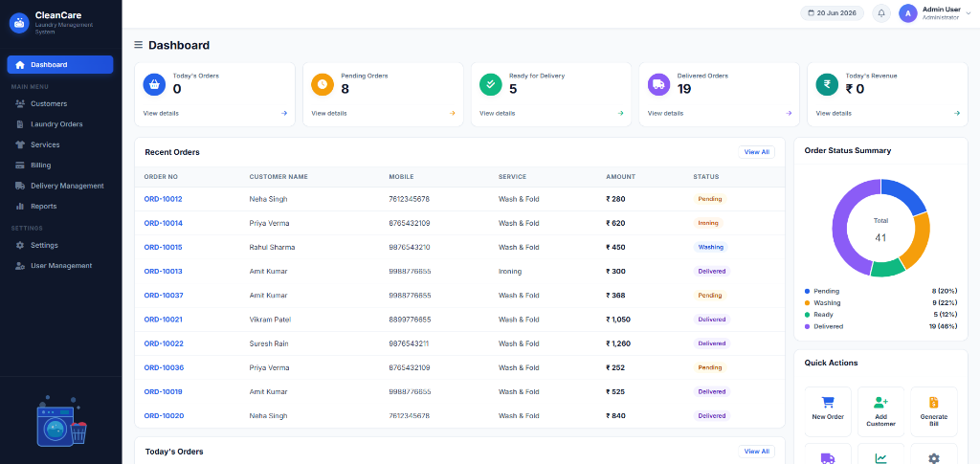The height and width of the screenshot is (464, 980).
Task: Click the truck quick action tile
Action: (828, 454)
